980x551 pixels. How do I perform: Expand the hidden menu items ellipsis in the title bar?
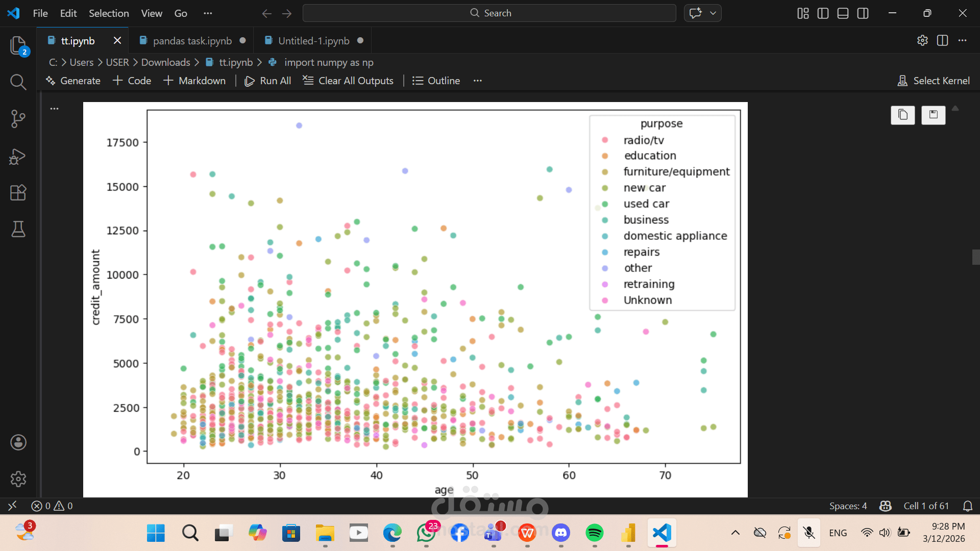coord(208,13)
